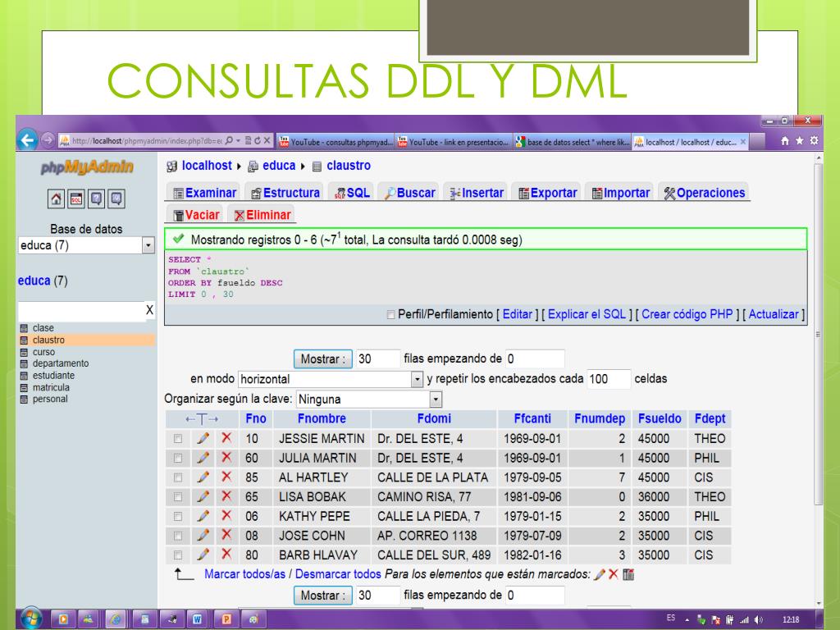The image size is (840, 630).
Task: Check the JOSE COHN row checkbox
Action: tap(178, 536)
